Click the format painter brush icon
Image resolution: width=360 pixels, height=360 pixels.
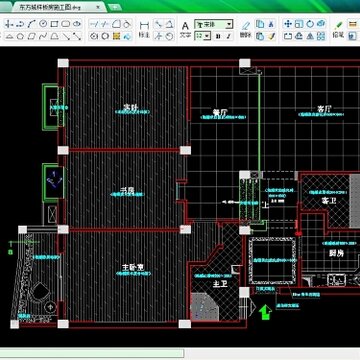tap(271, 36)
